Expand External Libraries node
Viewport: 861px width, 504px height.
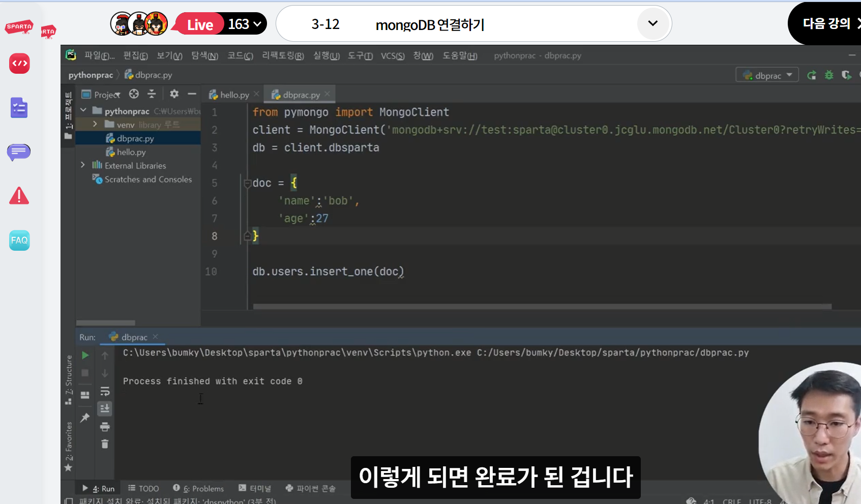[83, 165]
